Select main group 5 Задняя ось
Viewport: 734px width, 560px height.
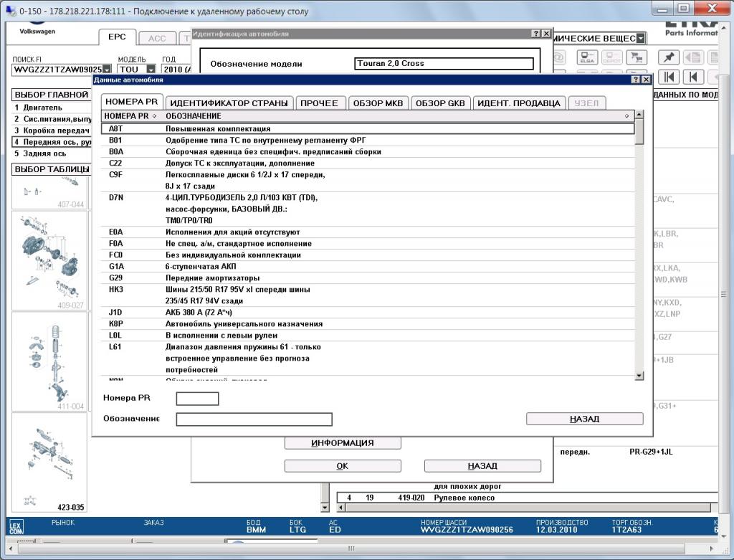(52, 153)
